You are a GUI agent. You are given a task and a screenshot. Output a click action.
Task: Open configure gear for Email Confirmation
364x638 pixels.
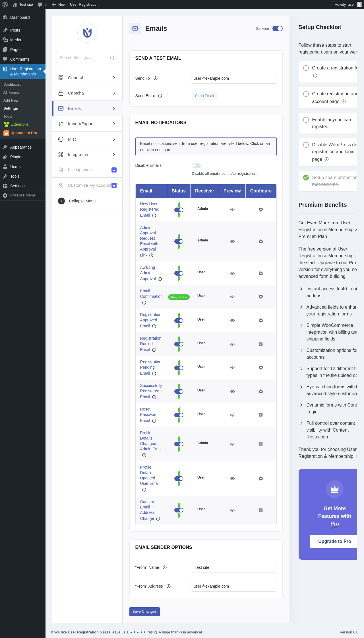[x=261, y=297]
